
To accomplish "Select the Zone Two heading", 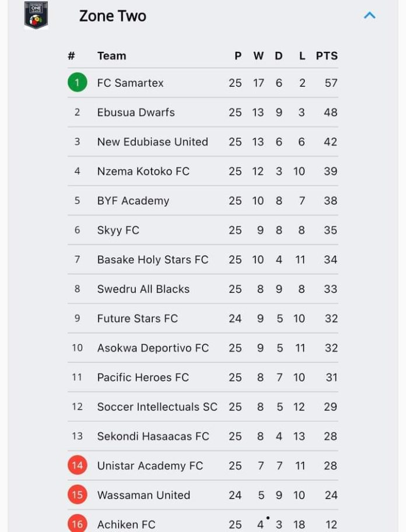I will tap(113, 16).
